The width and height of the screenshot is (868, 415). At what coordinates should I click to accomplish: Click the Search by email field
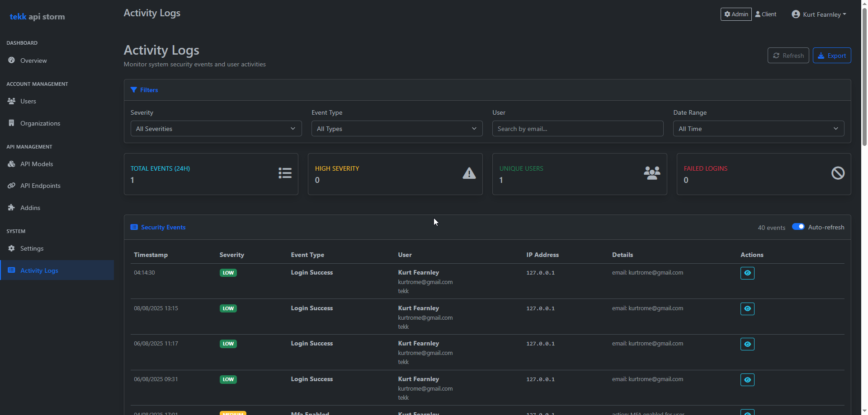click(x=577, y=128)
